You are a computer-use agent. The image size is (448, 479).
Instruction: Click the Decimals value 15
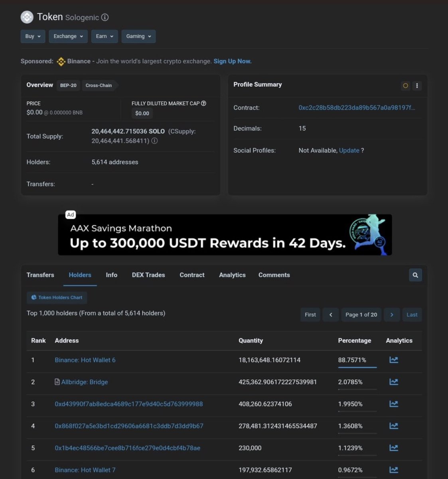tap(302, 129)
